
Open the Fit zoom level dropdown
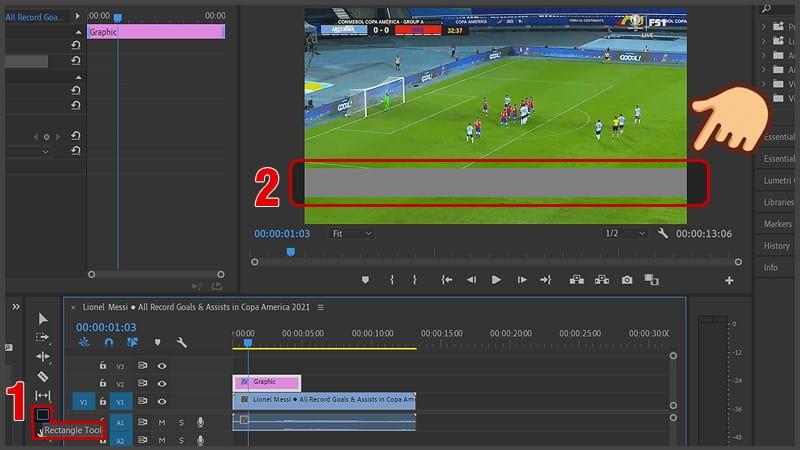point(352,234)
